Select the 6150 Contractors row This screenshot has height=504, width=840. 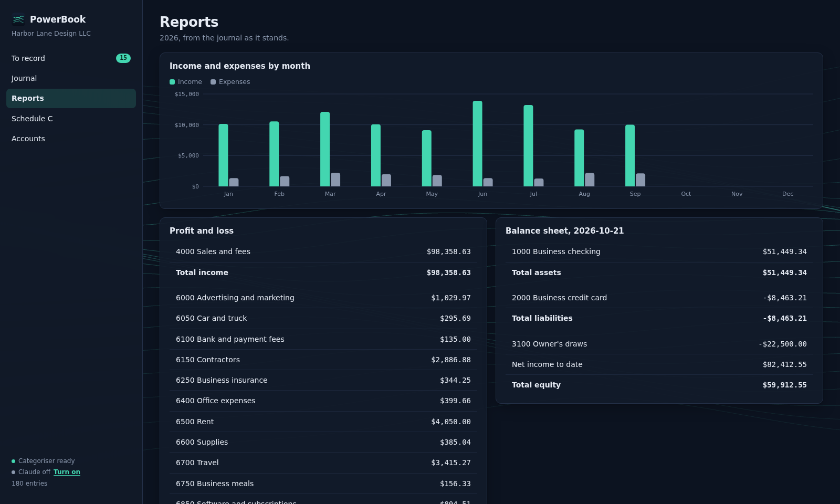(x=323, y=360)
